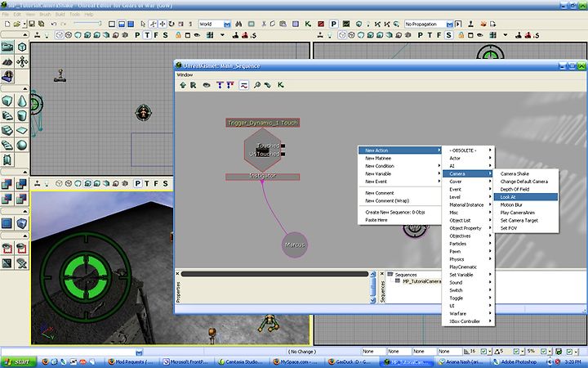Viewport: 588px width, 368px height.
Task: Expand the New Condition submenu
Action: pos(399,166)
